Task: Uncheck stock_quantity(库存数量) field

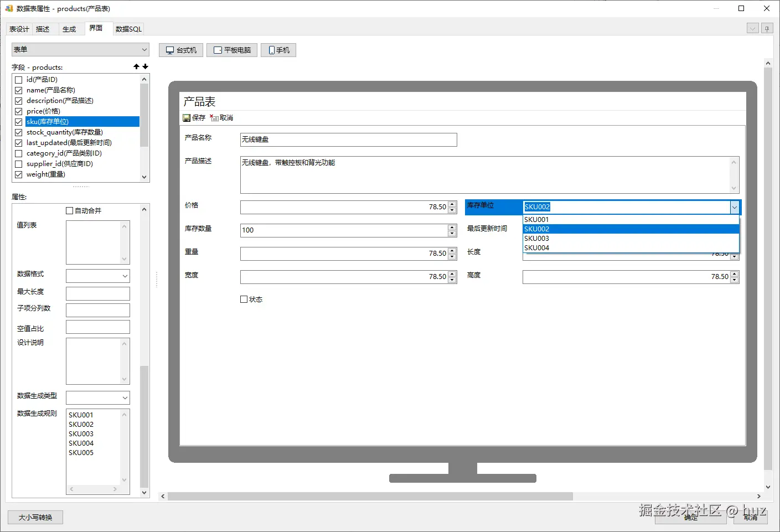Action: 18,132
